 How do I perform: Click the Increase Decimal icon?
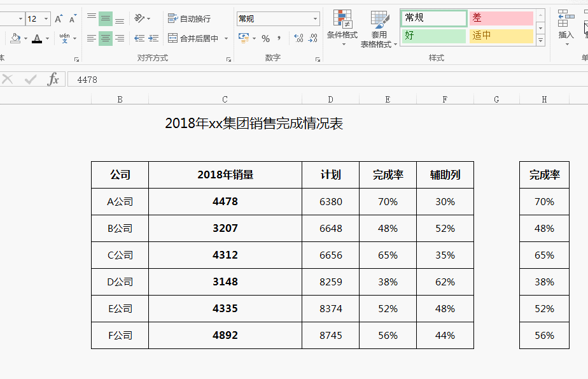tap(299, 38)
